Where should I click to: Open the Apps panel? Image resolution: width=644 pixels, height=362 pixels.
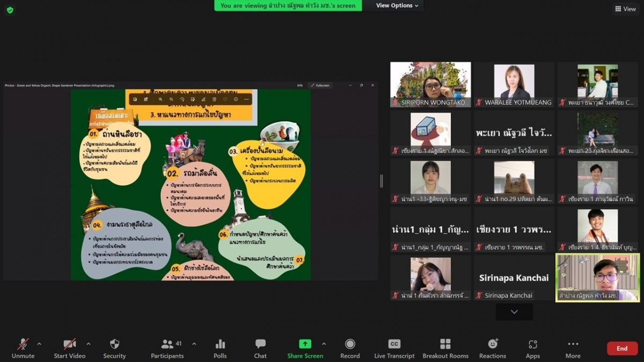[532, 349]
